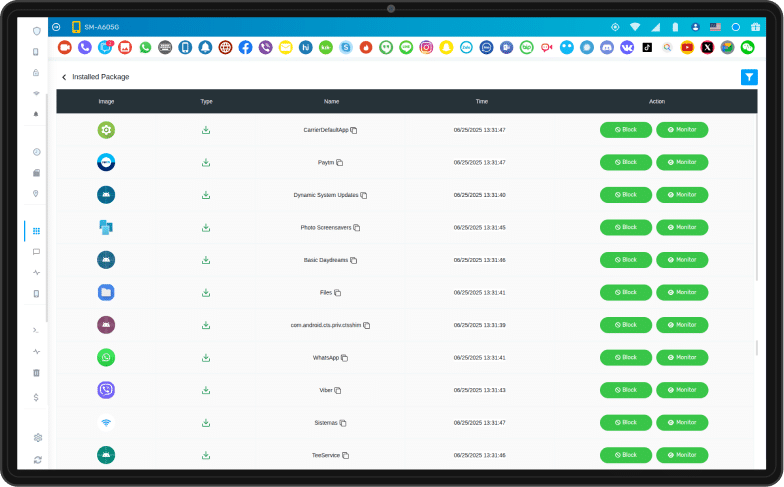Viewport: 784px width, 487px height.
Task: Sort table by the Name column header
Action: coord(332,102)
